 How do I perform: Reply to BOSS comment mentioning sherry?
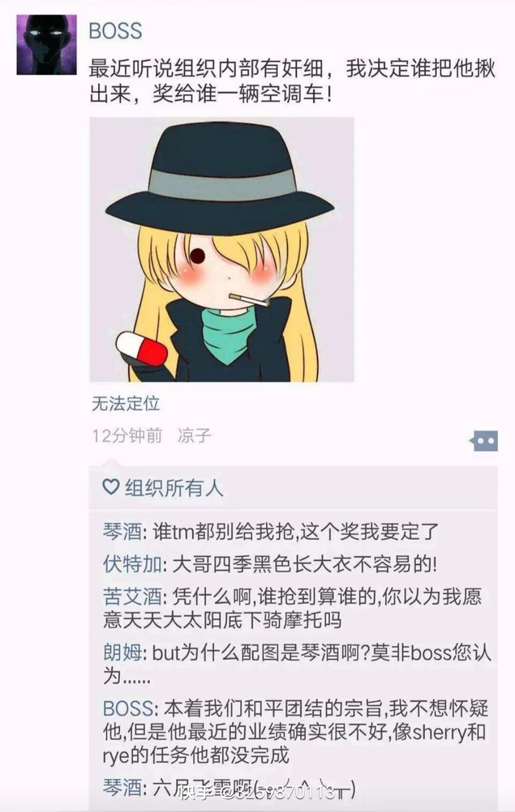(295, 732)
